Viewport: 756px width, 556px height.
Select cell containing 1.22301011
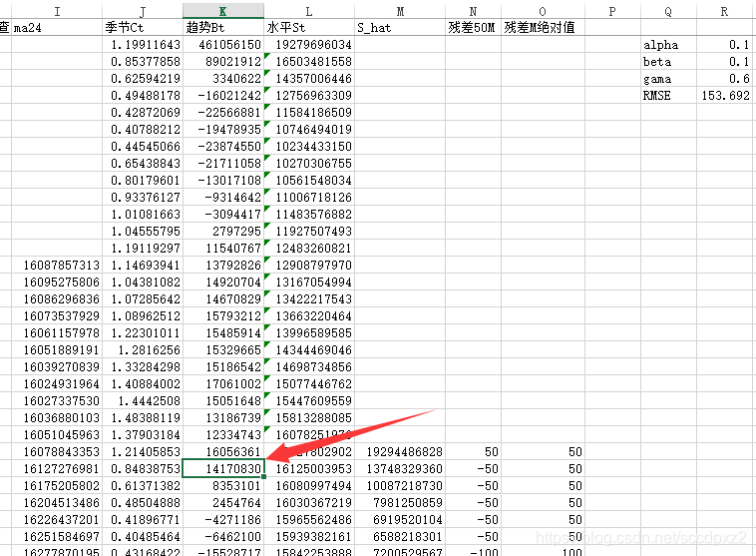click(x=143, y=332)
